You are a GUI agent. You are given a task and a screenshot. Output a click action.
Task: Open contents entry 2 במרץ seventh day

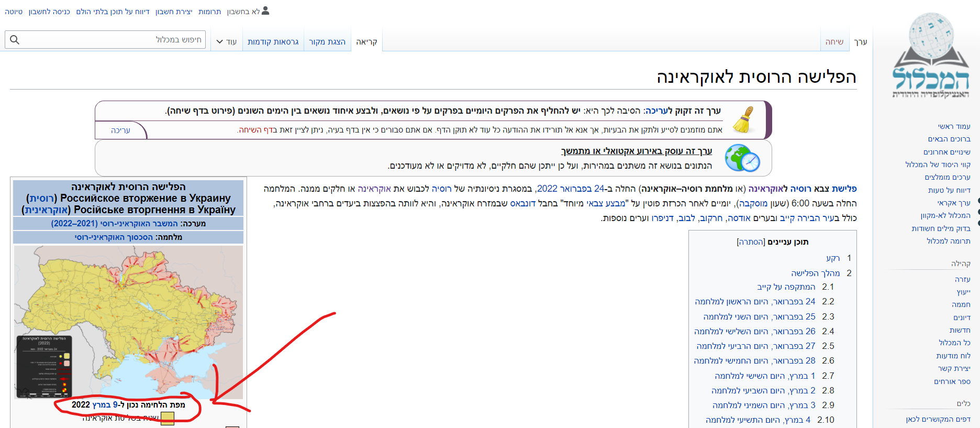763,390
